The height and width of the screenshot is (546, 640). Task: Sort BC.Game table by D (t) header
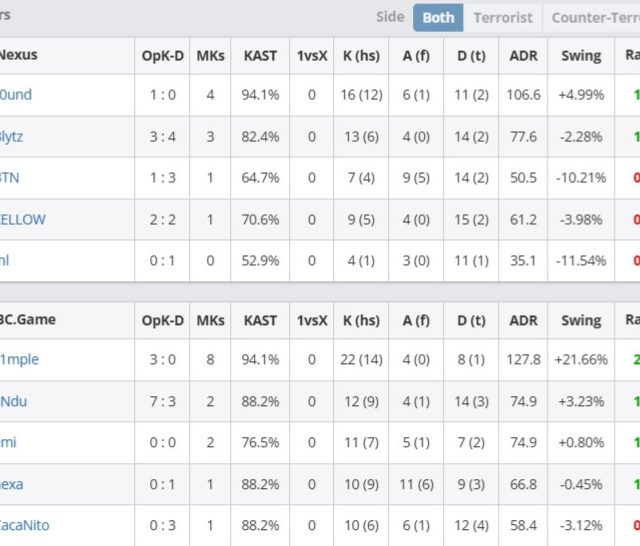[x=470, y=320]
